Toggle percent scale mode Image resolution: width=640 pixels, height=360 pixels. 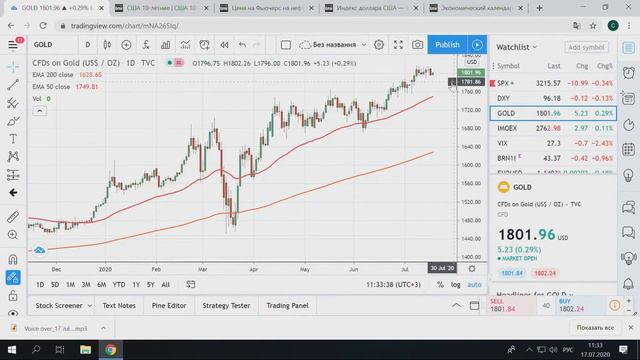[x=440, y=285]
